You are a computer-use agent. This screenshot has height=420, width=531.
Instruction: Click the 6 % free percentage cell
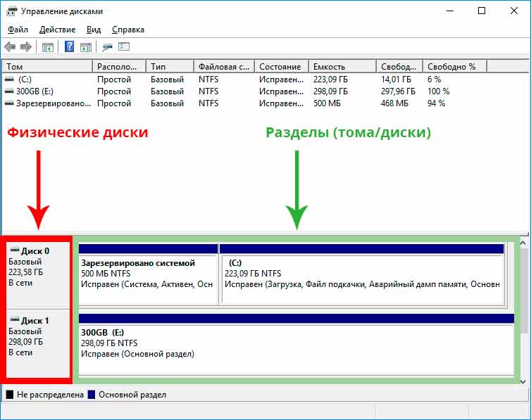tap(434, 79)
